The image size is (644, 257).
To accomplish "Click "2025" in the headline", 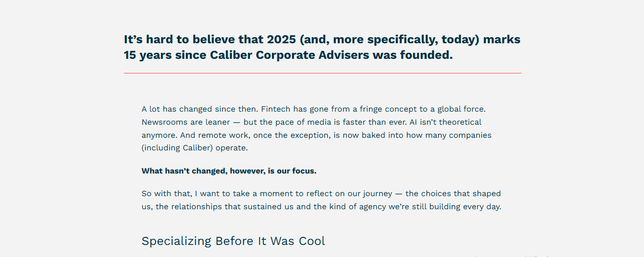I will click(x=282, y=40).
